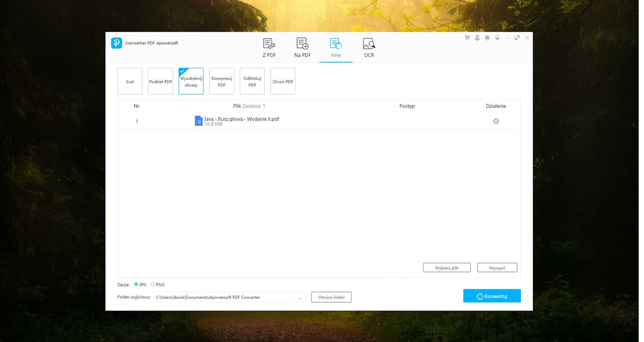Close the converter window
This screenshot has width=644, height=342.
tap(527, 38)
